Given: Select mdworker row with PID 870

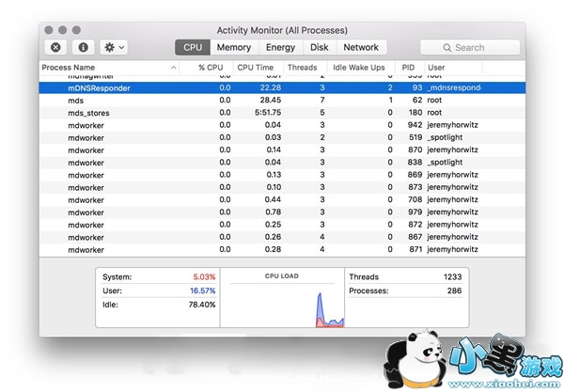Looking at the screenshot, I should pyautogui.click(x=282, y=150).
